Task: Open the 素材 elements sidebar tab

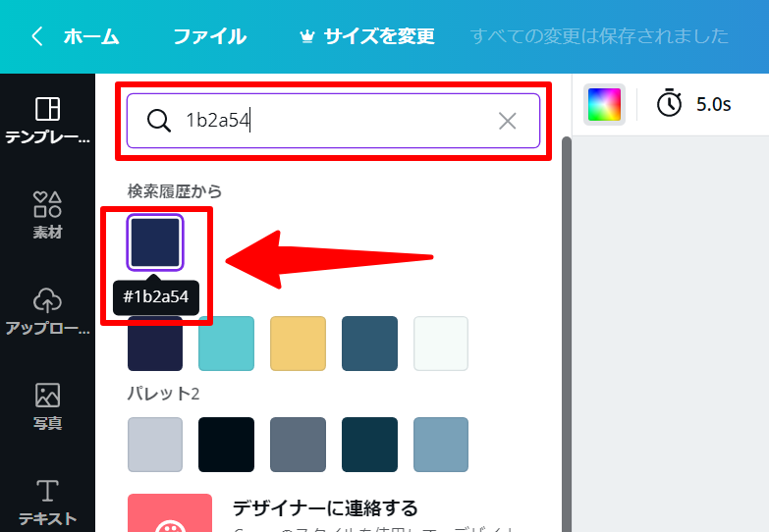Action: pyautogui.click(x=47, y=215)
